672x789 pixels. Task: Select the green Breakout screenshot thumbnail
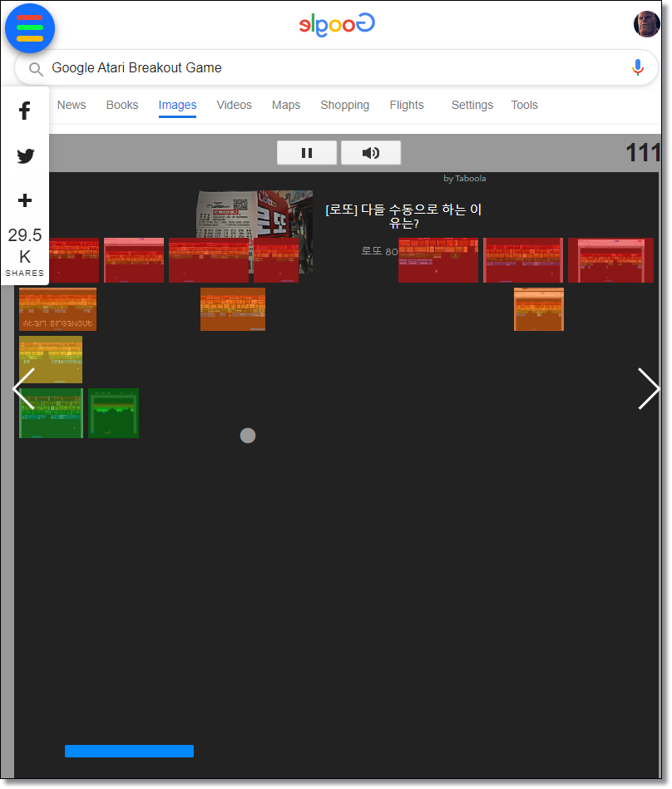(x=51, y=412)
